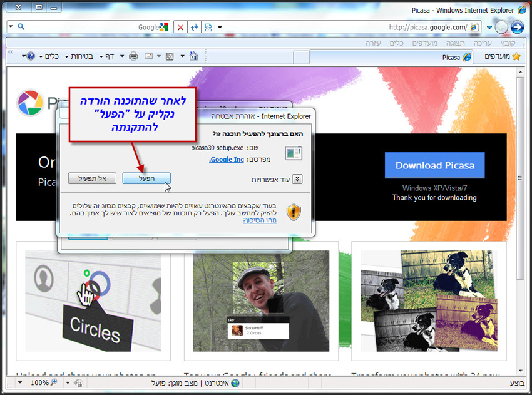This screenshot has width=532, height=395.
Task: Expand the command bar double-chevron overflow
Action: [11, 52]
